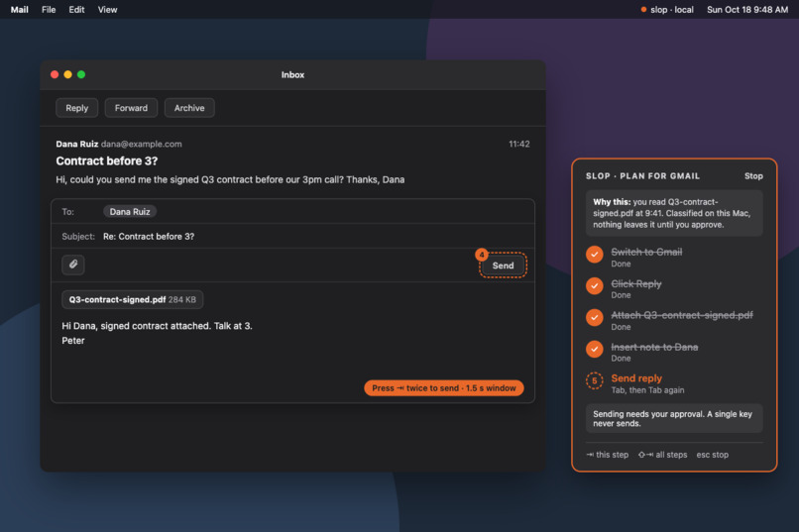Click the 'Attach Q3-contract-signed.pdf' step text
Screen dimensions: 799x532
pyautogui.click(x=682, y=315)
